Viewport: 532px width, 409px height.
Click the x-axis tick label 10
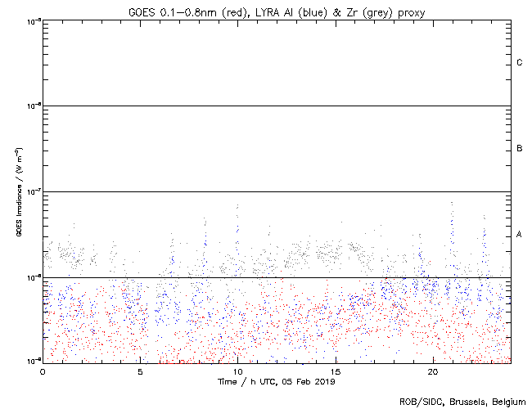(237, 371)
